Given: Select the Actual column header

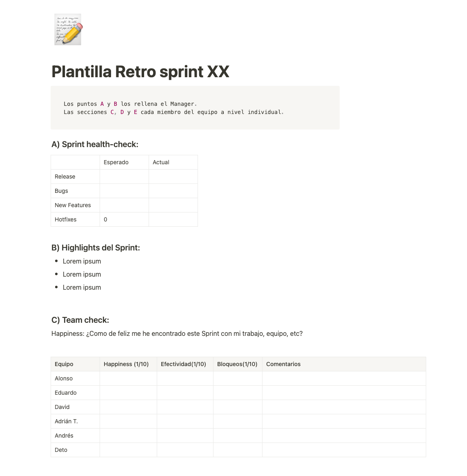Looking at the screenshot, I should click(173, 162).
